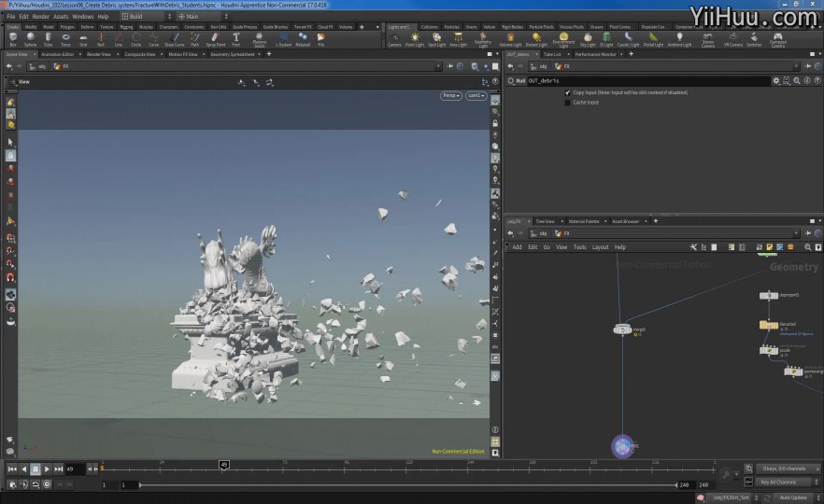Click the search icon in the parameter pane
Image resolution: width=824 pixels, height=504 pixels.
[797, 81]
